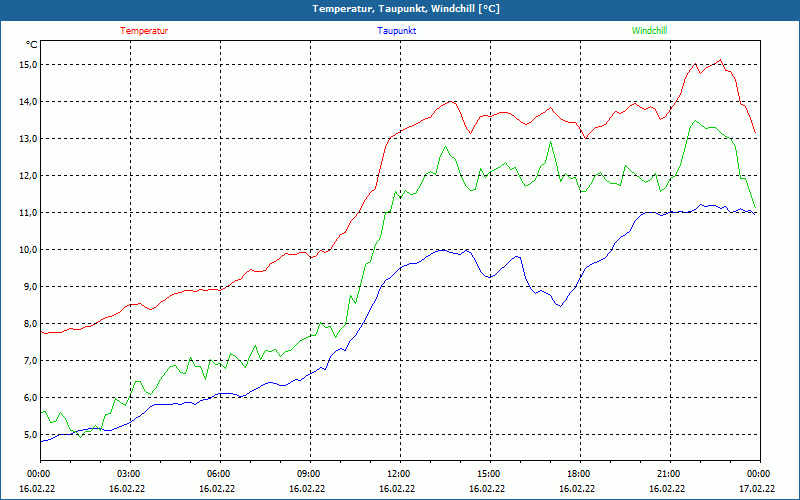The height and width of the screenshot is (500, 800).
Task: Click the 11,0 y-axis value
Action: 29,213
